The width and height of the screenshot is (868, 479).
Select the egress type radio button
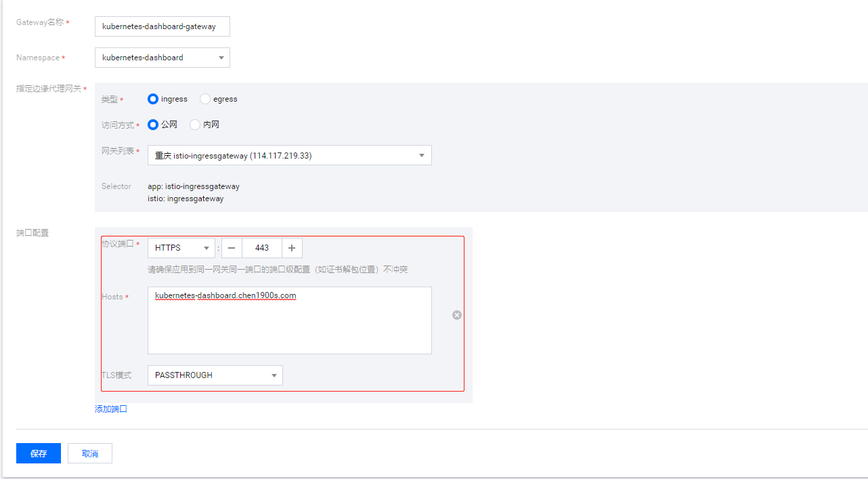205,99
